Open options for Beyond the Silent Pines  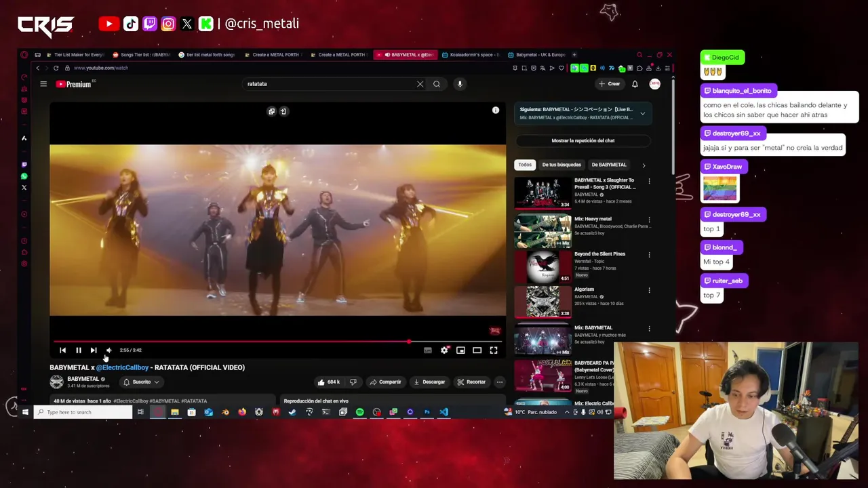(649, 255)
